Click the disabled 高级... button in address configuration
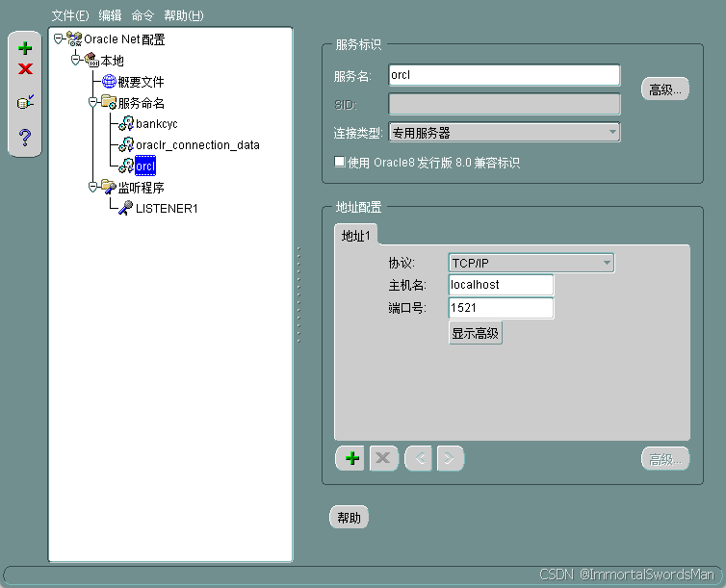726x588 pixels. coord(665,459)
